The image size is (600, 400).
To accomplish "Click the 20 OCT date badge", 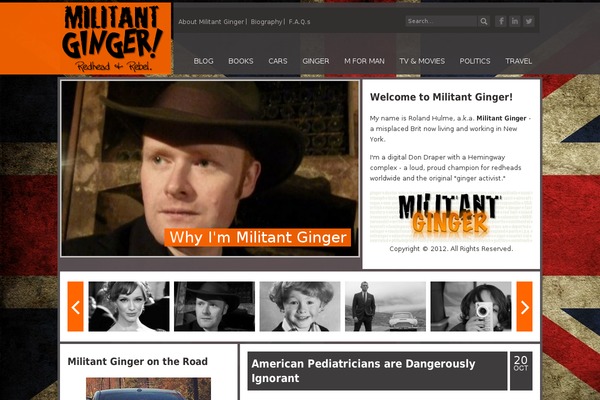I will click(x=521, y=371).
